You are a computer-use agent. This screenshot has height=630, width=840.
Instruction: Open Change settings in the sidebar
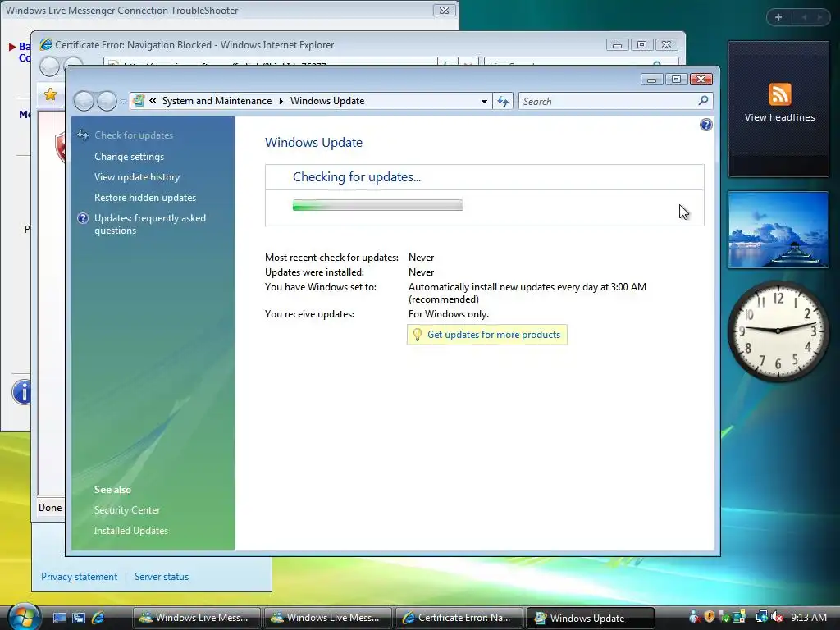(x=129, y=157)
